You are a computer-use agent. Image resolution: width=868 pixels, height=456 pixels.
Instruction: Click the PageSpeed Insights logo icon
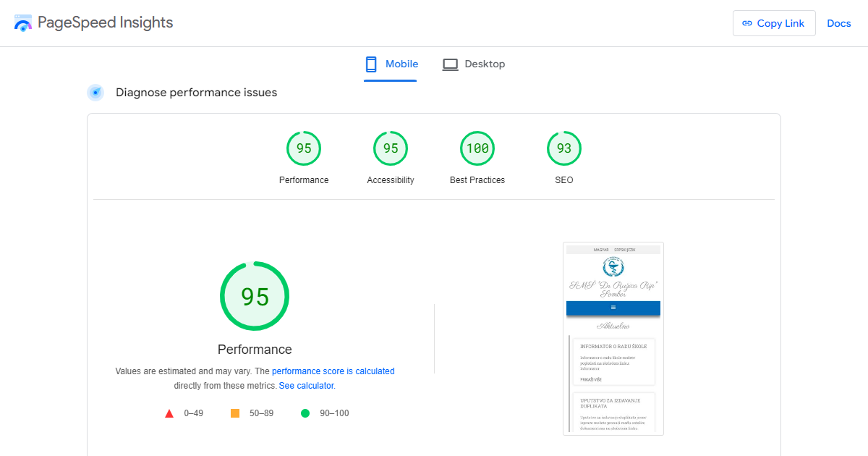24,22
